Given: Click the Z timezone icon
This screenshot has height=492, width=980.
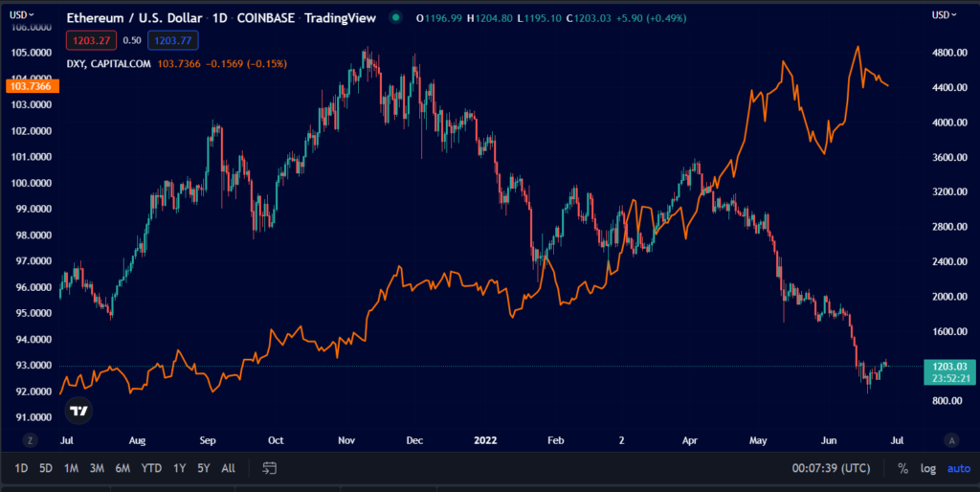Looking at the screenshot, I should (x=30, y=440).
